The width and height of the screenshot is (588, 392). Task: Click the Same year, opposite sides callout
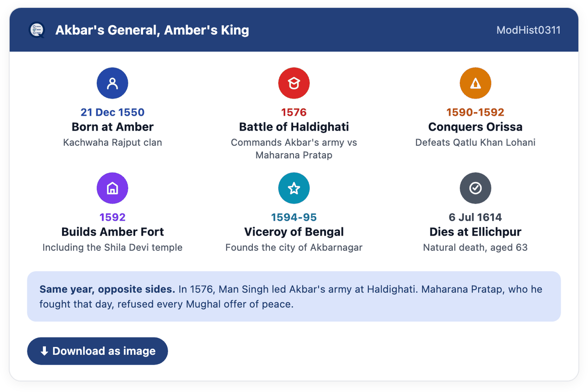pyautogui.click(x=294, y=297)
